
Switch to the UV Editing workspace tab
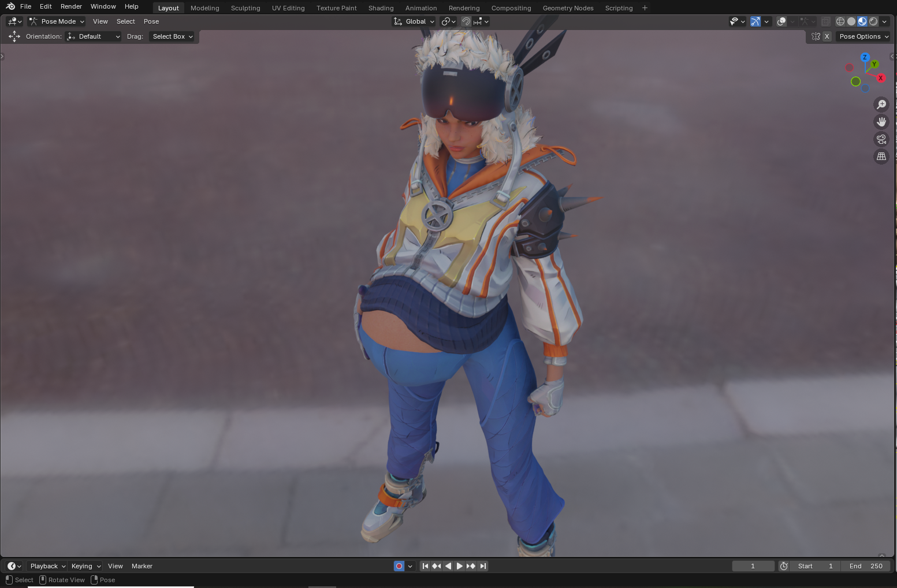point(288,8)
